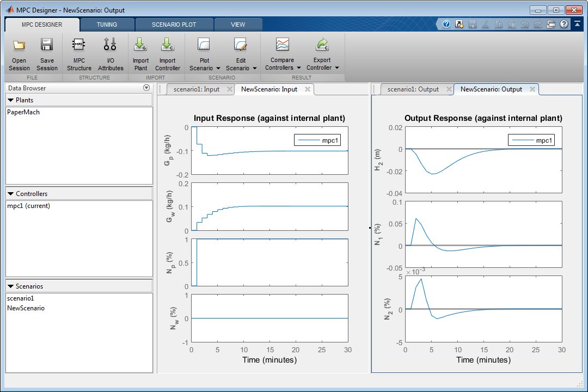Viewport: 588px width, 392px height.
Task: Close the NewScenario: Input tab
Action: click(x=308, y=89)
